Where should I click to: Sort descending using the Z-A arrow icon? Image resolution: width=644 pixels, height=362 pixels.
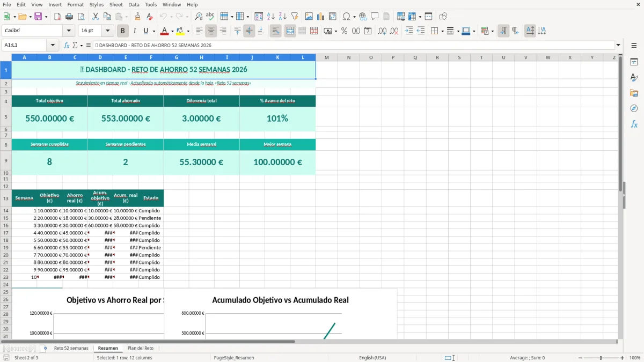click(x=283, y=17)
